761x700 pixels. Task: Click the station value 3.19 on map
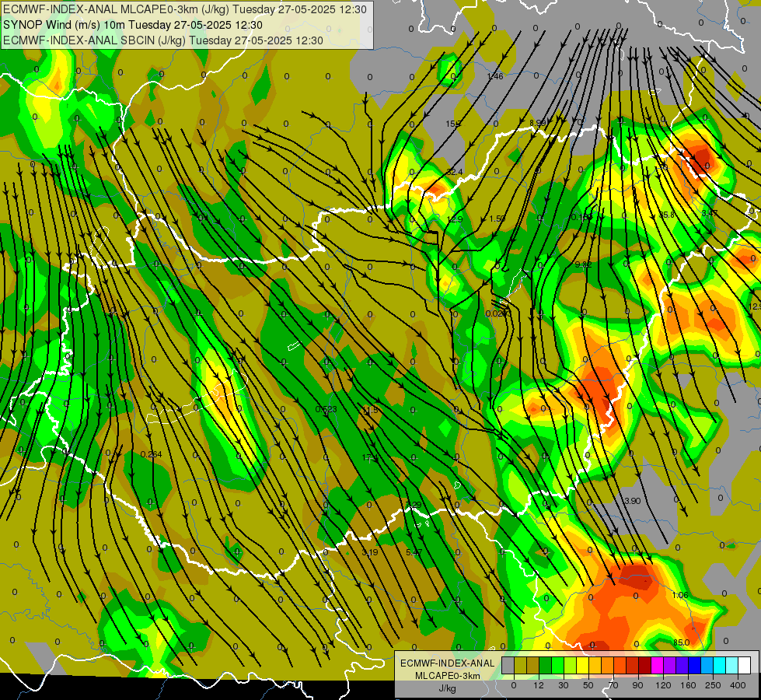(x=370, y=553)
